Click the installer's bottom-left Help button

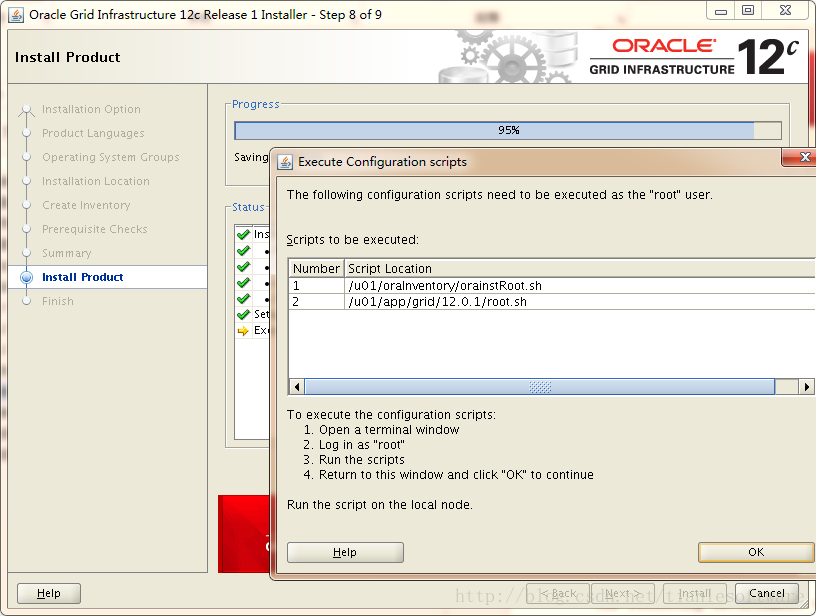(x=49, y=593)
